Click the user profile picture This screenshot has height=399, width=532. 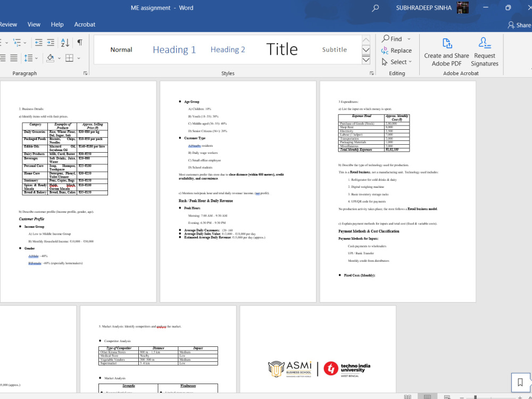[x=463, y=7]
